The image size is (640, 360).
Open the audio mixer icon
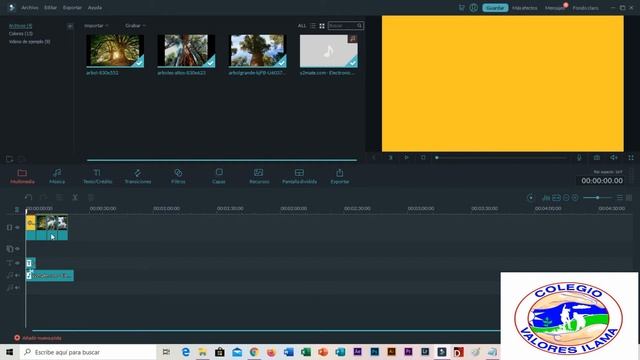tap(546, 198)
